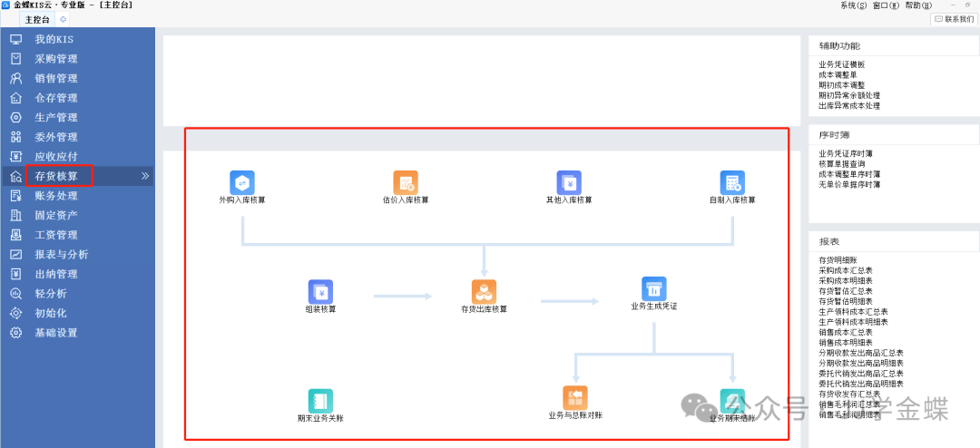Go to 账务处理 in the sidebar
The width and height of the screenshot is (980, 448).
(55, 196)
